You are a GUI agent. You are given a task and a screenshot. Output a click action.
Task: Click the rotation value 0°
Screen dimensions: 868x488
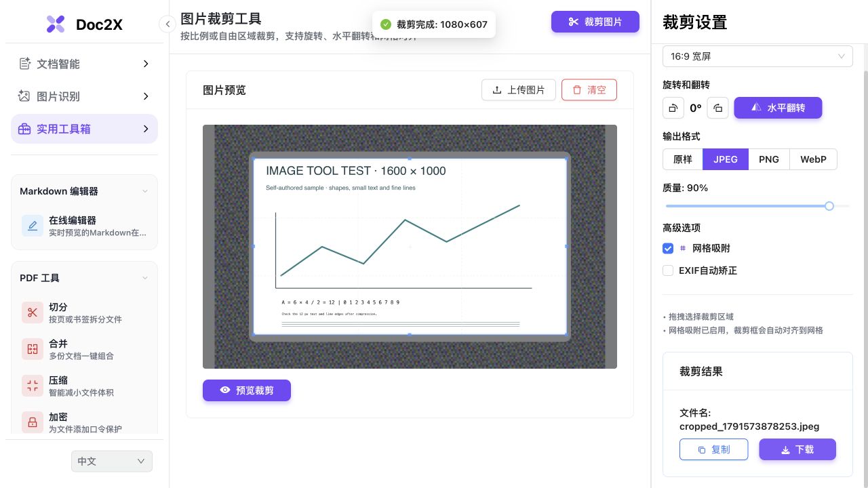click(696, 108)
